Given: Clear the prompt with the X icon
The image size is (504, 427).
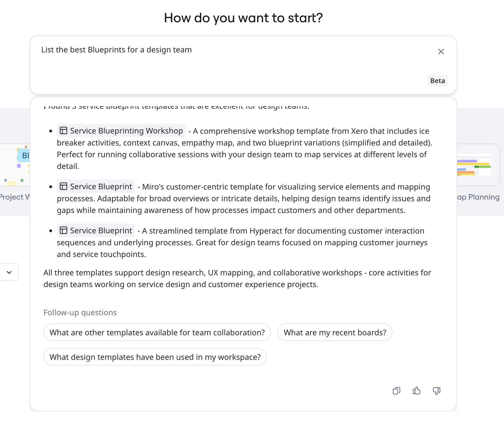Looking at the screenshot, I should (441, 52).
